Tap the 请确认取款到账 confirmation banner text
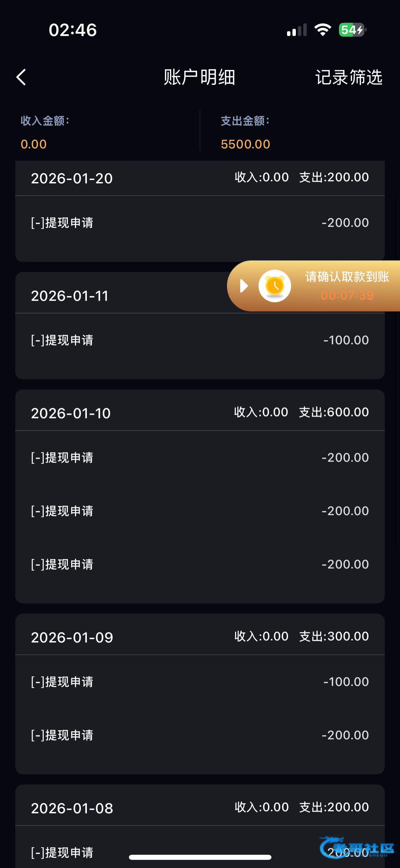Image resolution: width=400 pixels, height=868 pixels. (x=347, y=277)
